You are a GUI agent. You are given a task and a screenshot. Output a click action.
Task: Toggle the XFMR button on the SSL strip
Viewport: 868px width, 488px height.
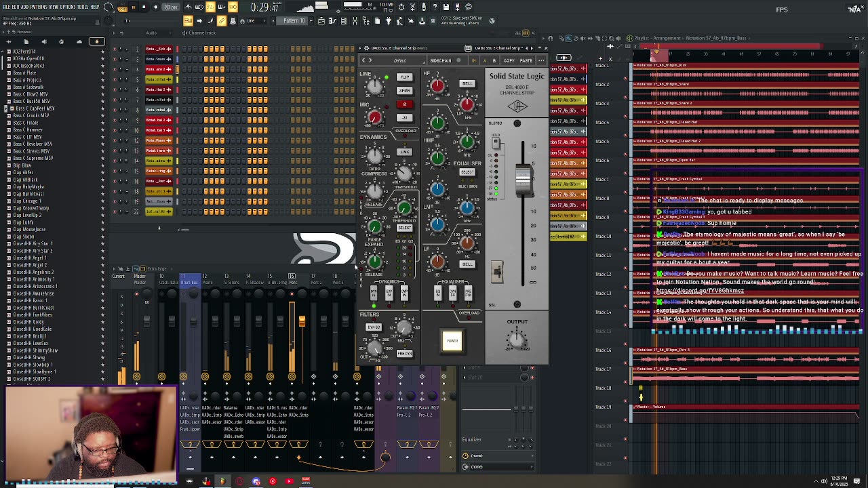coord(404,91)
